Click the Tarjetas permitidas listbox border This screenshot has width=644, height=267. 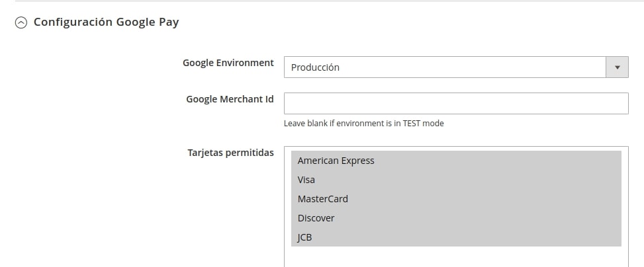(x=284, y=205)
